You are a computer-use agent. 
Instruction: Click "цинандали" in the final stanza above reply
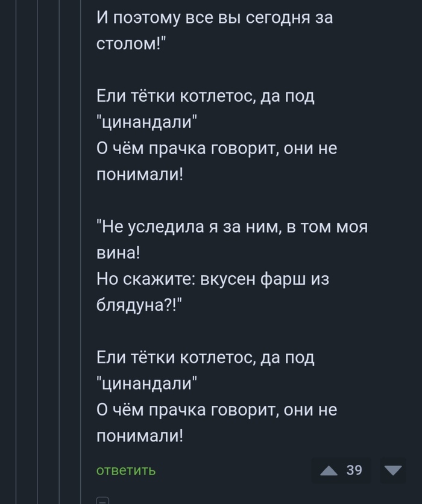[x=147, y=384]
